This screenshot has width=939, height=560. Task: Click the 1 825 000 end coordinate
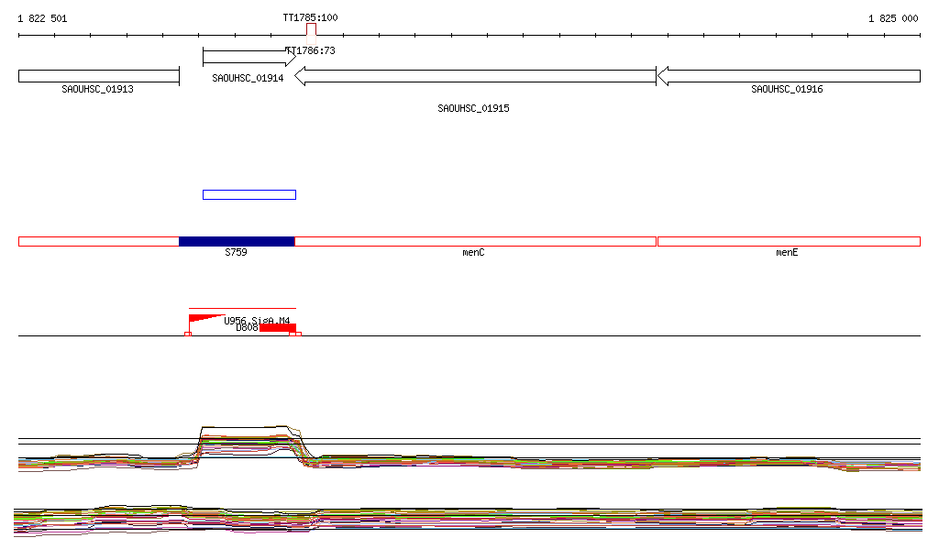tap(893, 18)
